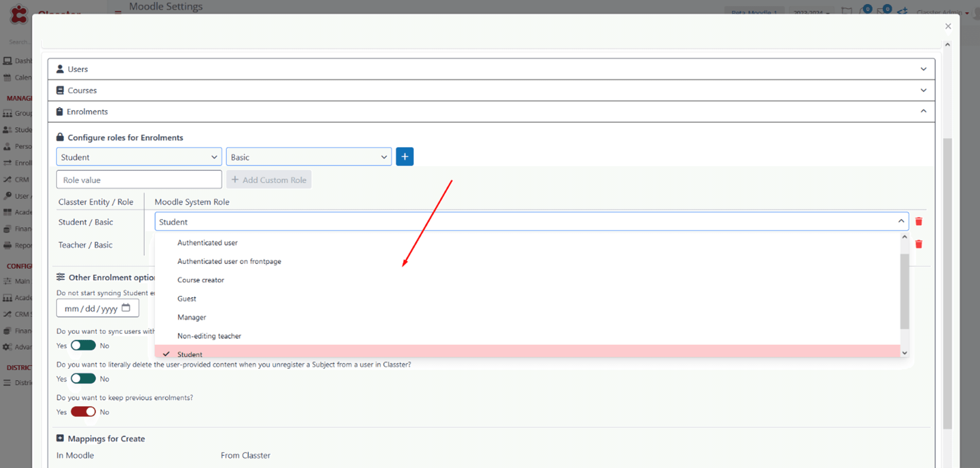Viewport: 980px width, 468px height.
Task: Expand the Courses accordion section
Action: pyautogui.click(x=491, y=91)
